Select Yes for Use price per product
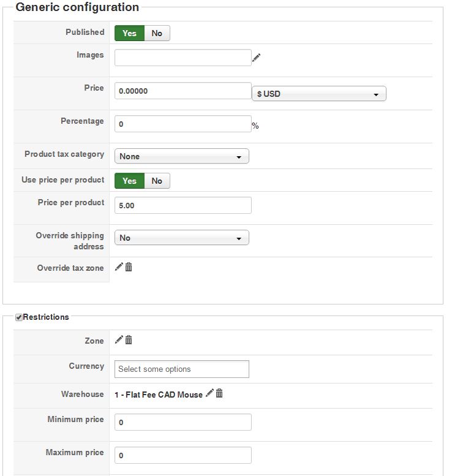 (129, 181)
